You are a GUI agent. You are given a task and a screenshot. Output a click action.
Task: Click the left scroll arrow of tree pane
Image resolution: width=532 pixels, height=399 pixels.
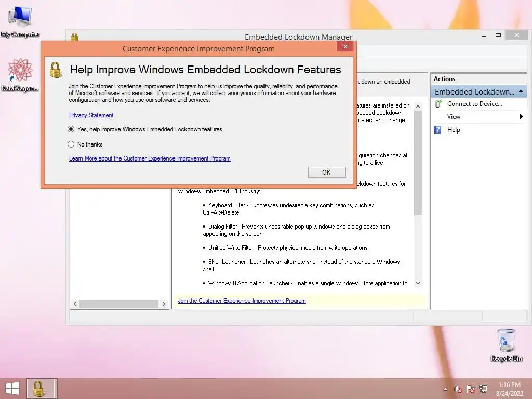point(75,304)
